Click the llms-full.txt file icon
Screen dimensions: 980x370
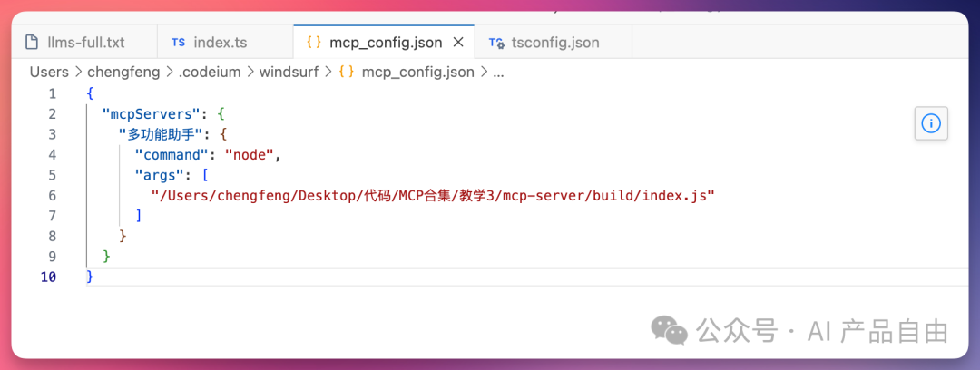pyautogui.click(x=31, y=43)
